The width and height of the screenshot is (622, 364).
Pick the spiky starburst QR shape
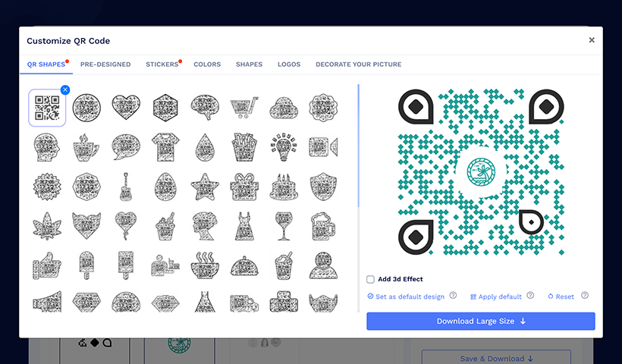coord(47,187)
